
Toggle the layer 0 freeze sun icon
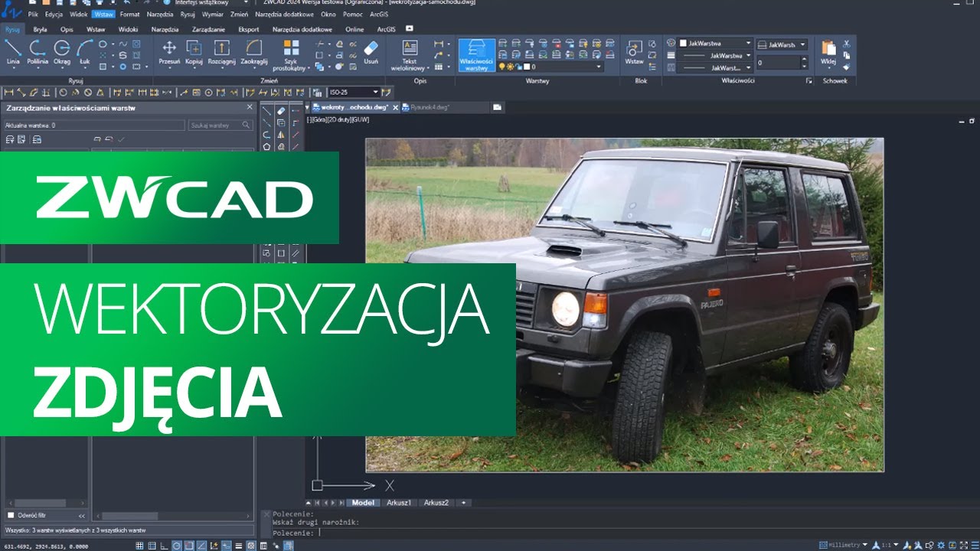510,67
